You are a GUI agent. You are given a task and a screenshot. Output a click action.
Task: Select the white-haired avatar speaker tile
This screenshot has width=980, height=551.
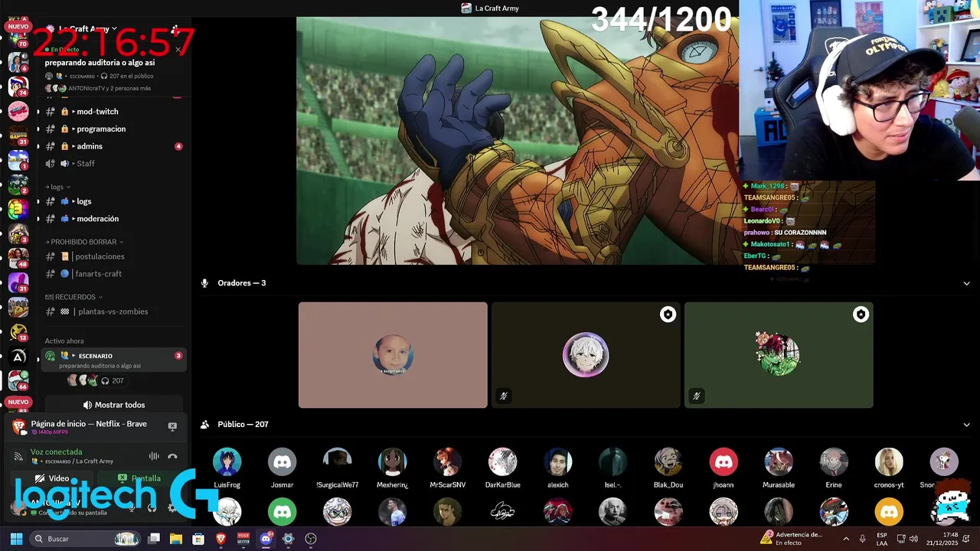[586, 355]
